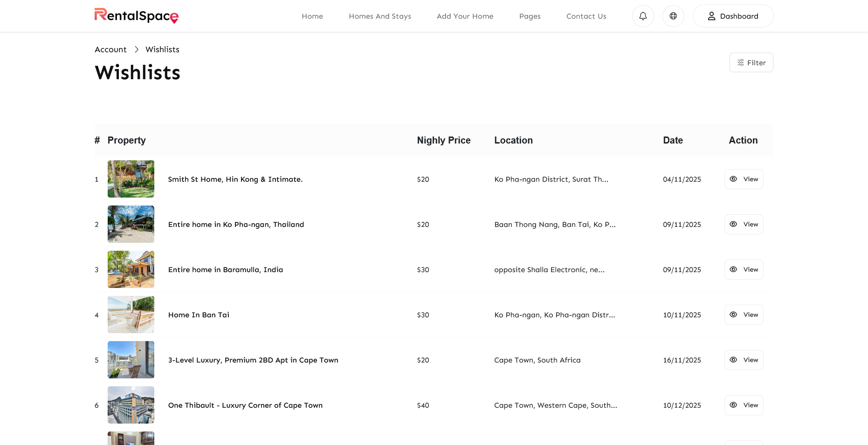Click the 'Cape Town, South Africa' location

coord(537,360)
